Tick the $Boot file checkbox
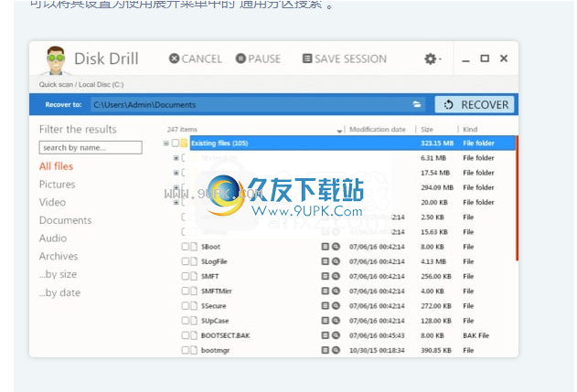 [185, 247]
